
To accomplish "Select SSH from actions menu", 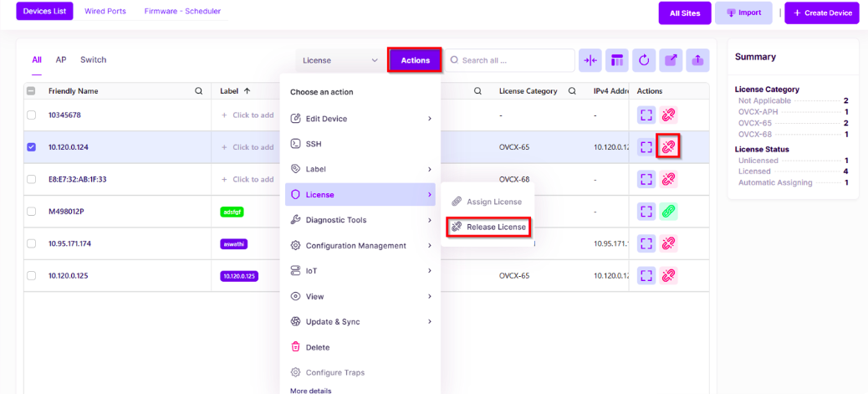I will click(360, 144).
